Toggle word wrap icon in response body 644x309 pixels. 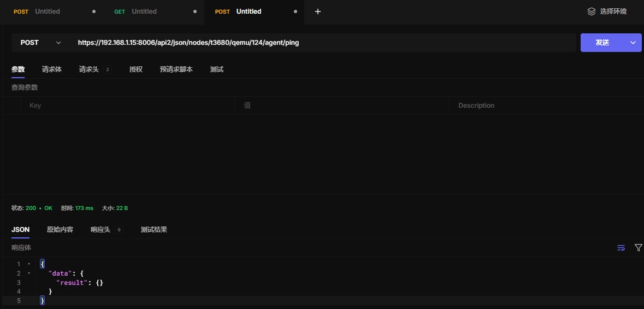(621, 248)
